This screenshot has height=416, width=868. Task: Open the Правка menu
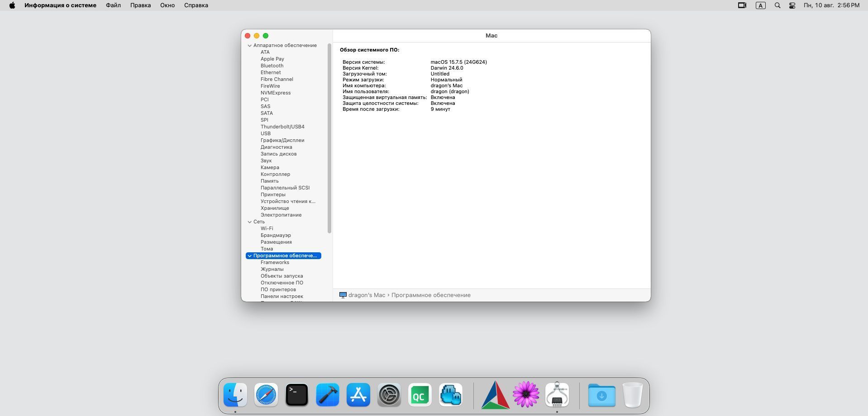click(x=140, y=5)
